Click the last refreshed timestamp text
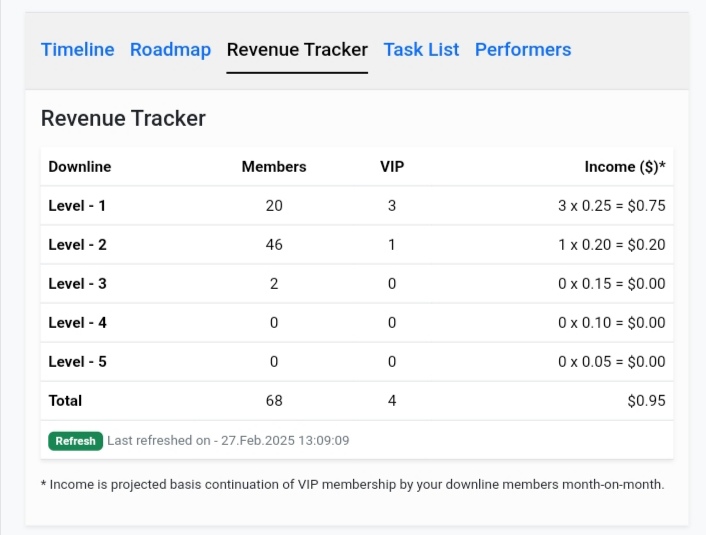 tap(228, 440)
